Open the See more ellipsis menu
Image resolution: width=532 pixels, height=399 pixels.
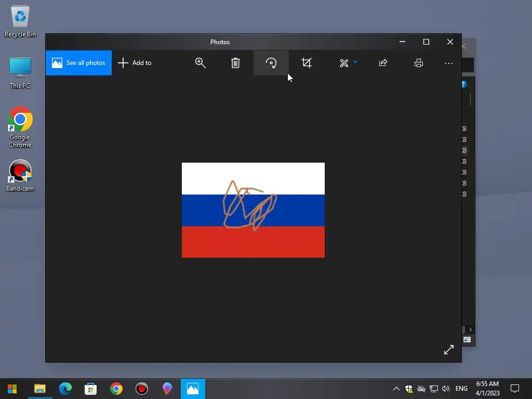[x=448, y=63]
